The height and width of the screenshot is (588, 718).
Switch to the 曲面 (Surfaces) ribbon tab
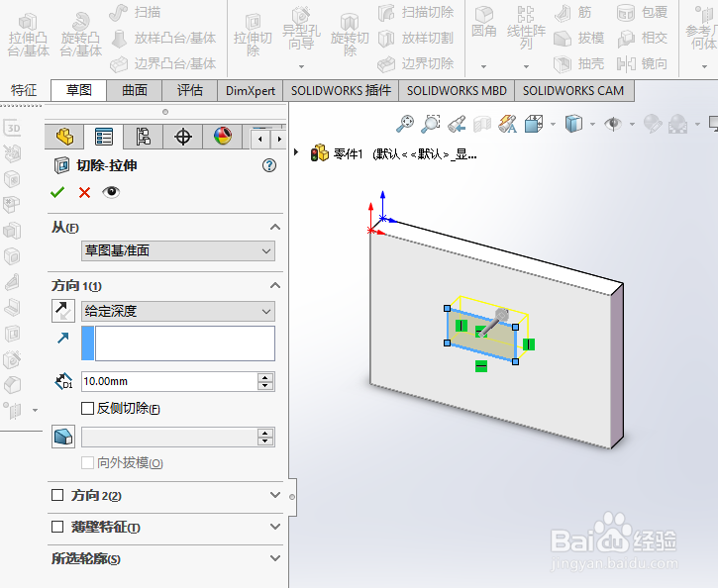134,90
